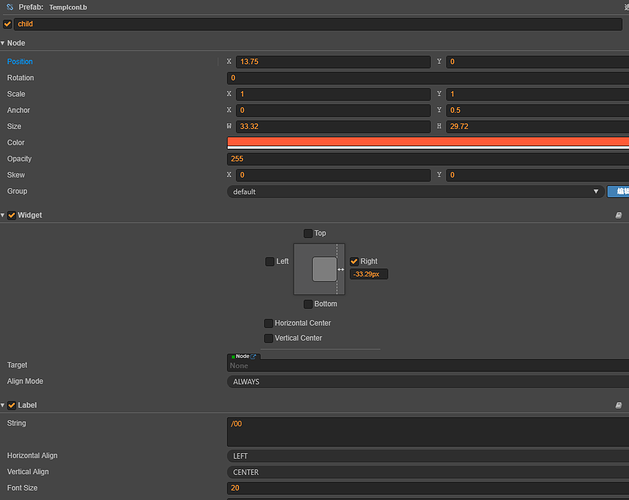Edit Skew X value field

[333, 175]
